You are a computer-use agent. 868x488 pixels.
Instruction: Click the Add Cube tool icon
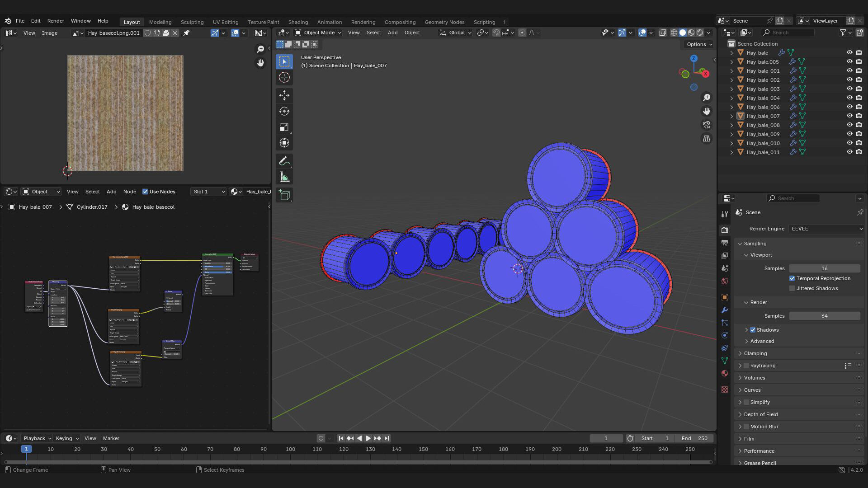point(284,195)
